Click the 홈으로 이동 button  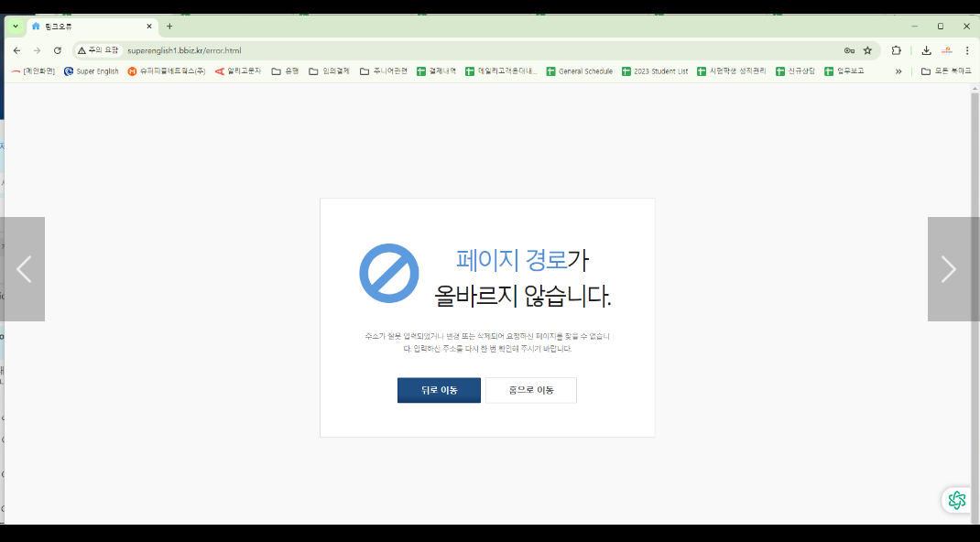coord(531,390)
